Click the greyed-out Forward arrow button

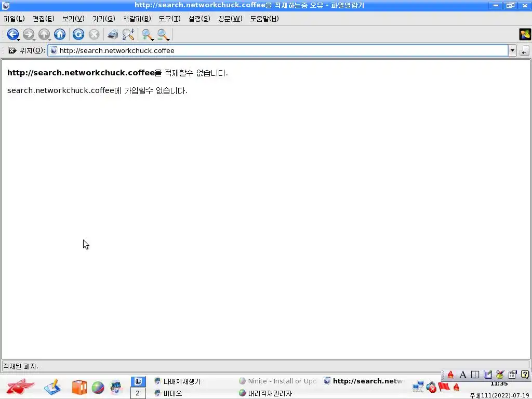tap(28, 34)
